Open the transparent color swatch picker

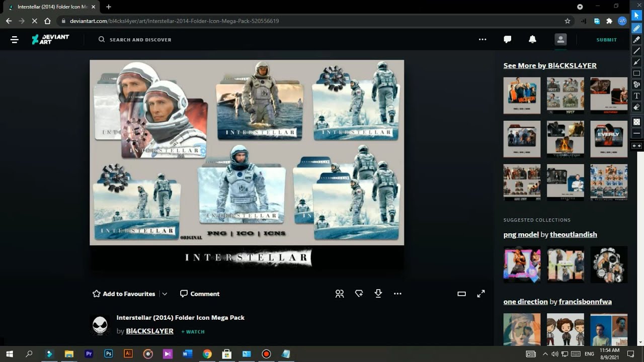click(x=636, y=122)
